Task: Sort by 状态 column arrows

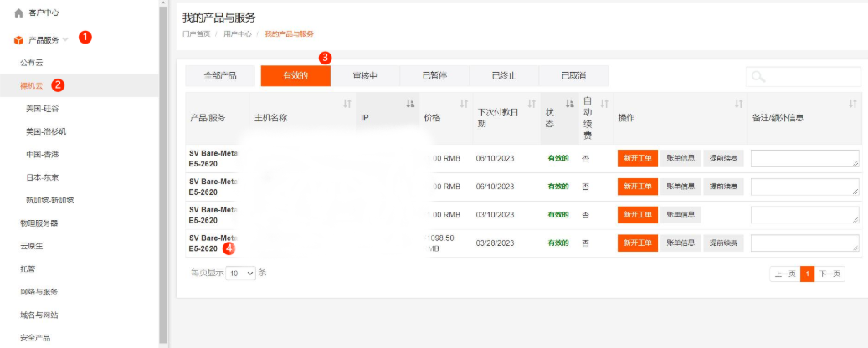Action: (x=570, y=104)
